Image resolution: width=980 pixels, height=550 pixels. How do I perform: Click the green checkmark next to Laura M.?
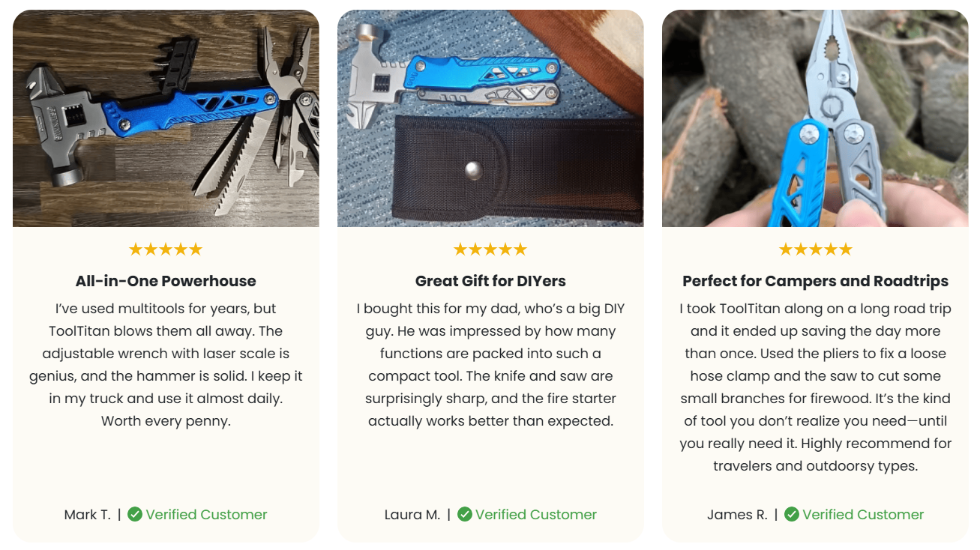[465, 514]
